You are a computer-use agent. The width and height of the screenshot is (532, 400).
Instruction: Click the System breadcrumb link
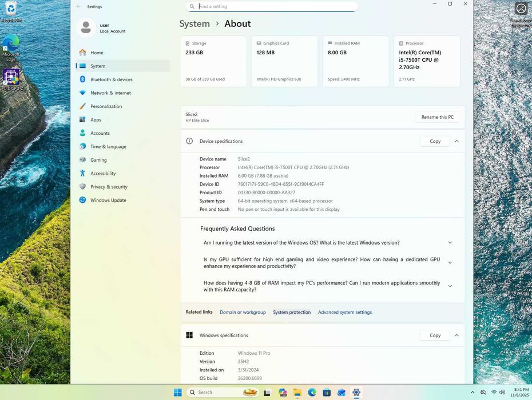194,24
